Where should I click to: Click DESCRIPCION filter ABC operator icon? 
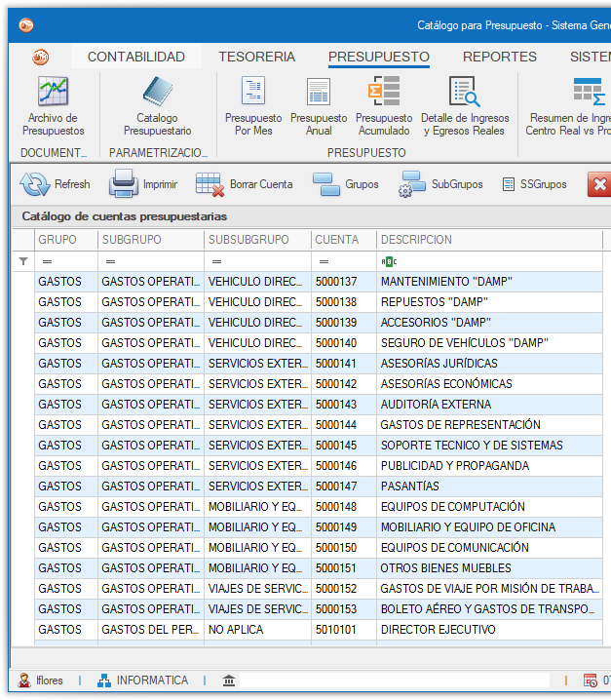click(389, 261)
